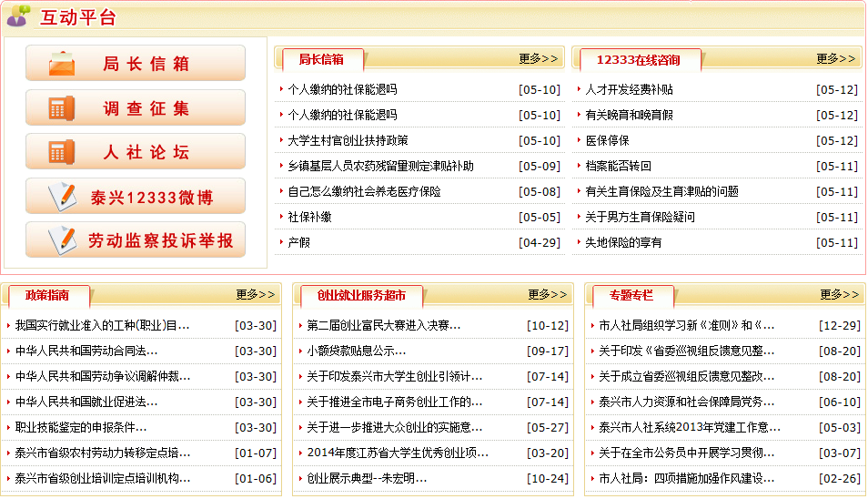Open the 医保停保 consultation
The height and width of the screenshot is (499, 868).
point(607,140)
